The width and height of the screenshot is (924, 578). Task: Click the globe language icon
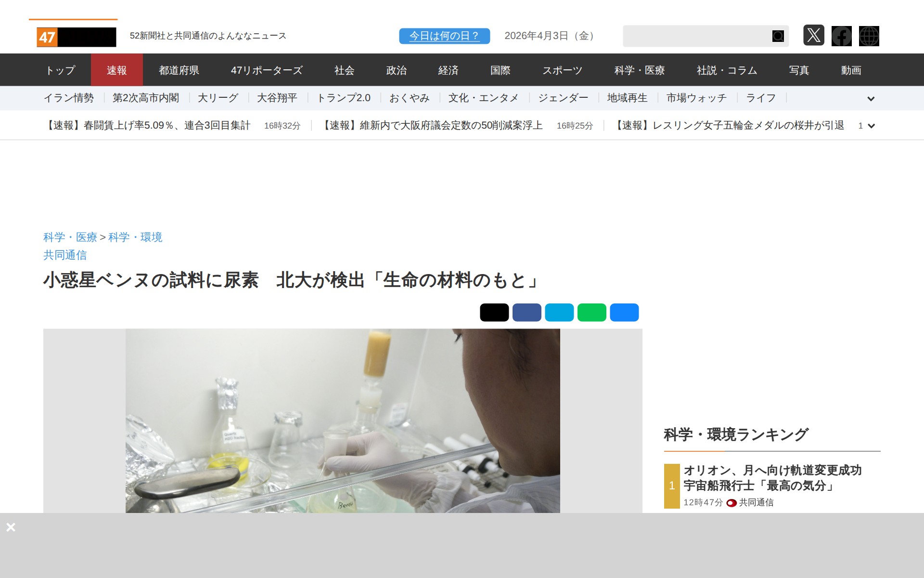pyautogui.click(x=869, y=36)
